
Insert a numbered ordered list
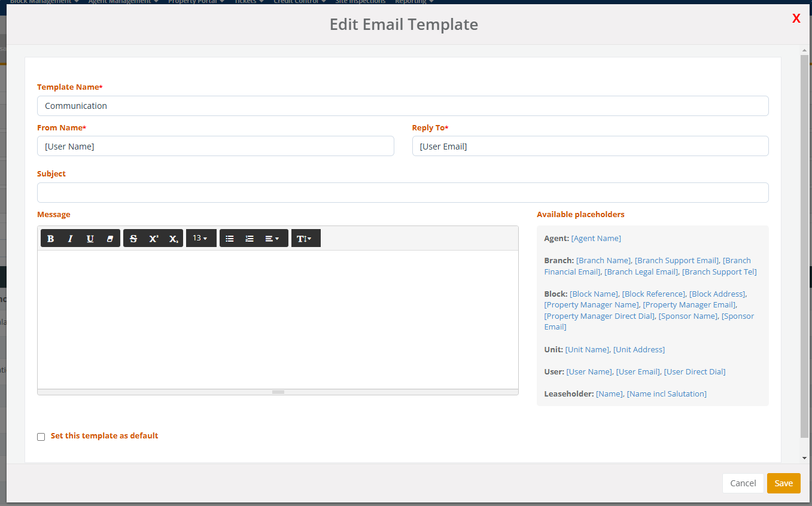[x=250, y=239]
